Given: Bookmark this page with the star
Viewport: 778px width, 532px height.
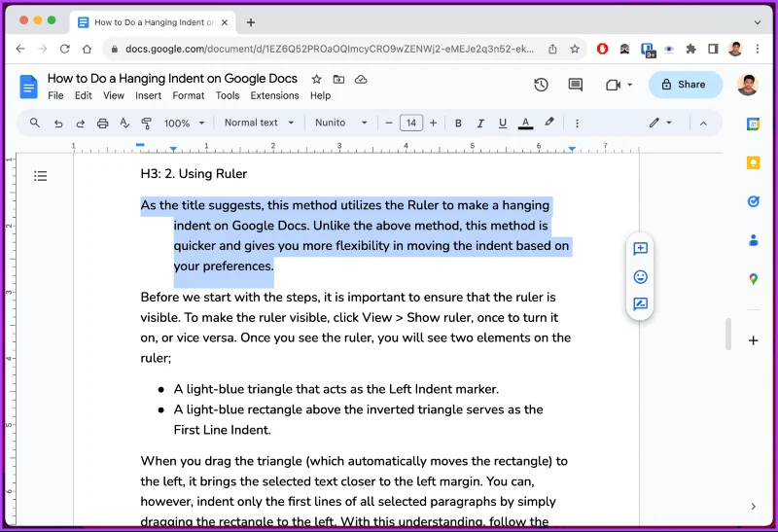Looking at the screenshot, I should click(x=575, y=49).
